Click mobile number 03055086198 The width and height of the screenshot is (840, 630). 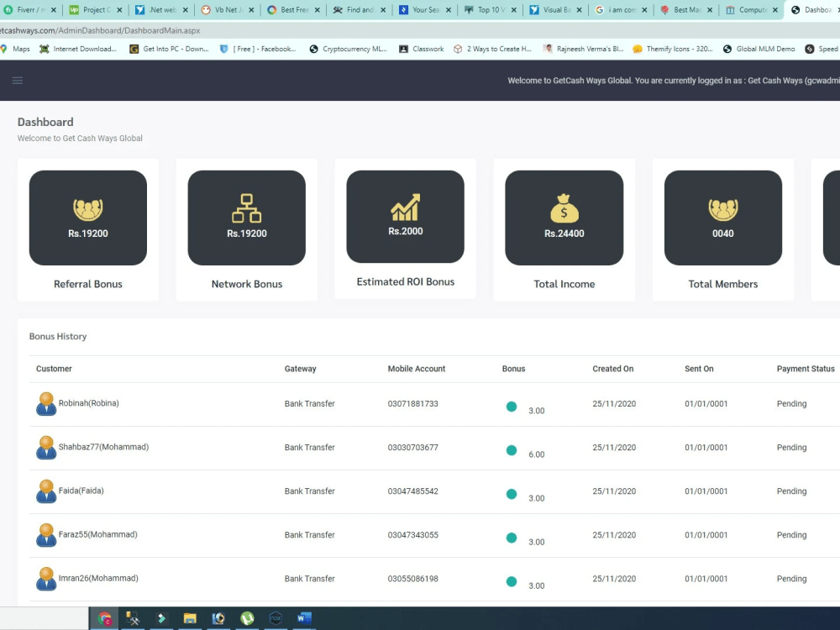[412, 579]
